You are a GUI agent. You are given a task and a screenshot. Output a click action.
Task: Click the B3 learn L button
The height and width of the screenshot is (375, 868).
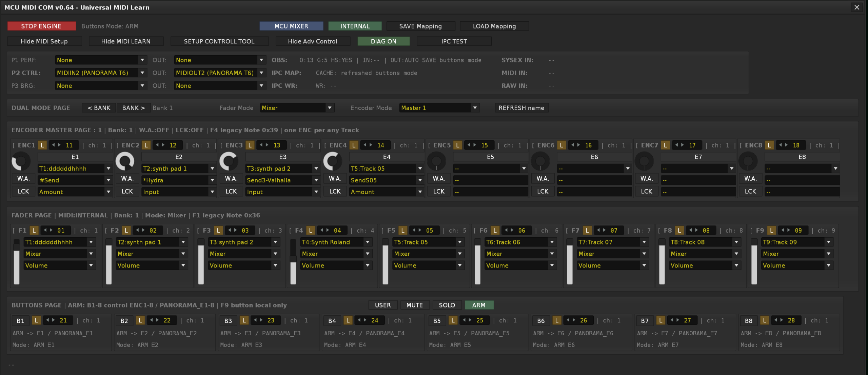click(x=244, y=320)
